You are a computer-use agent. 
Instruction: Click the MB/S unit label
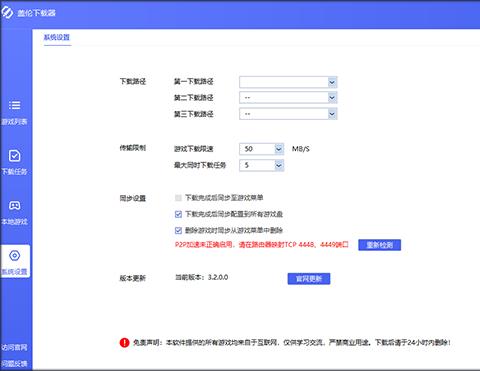[301, 149]
